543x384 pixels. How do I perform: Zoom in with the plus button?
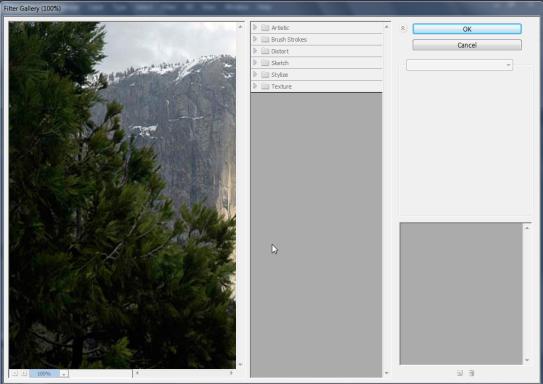(24, 374)
